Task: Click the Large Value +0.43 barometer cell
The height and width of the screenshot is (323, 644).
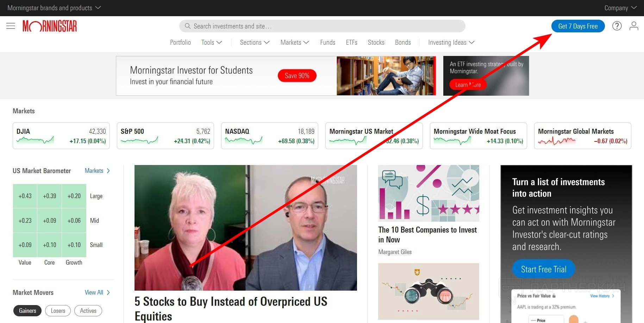Action: pyautogui.click(x=25, y=196)
